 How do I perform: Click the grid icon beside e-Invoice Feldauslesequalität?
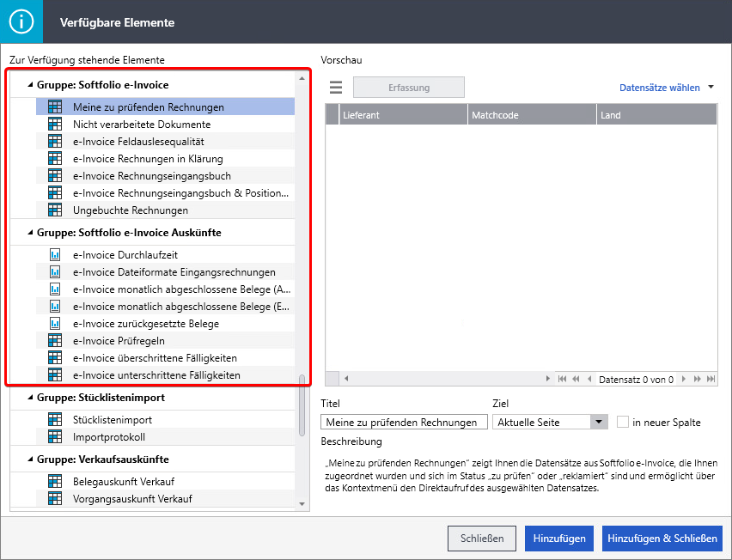pos(55,142)
